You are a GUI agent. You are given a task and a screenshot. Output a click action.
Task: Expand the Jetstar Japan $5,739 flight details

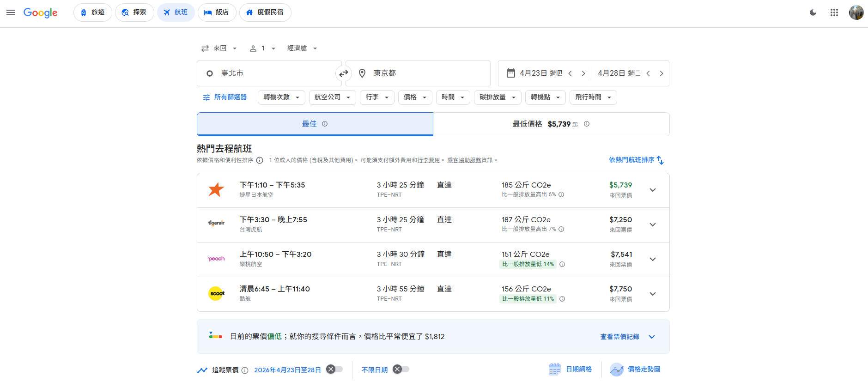pos(652,190)
